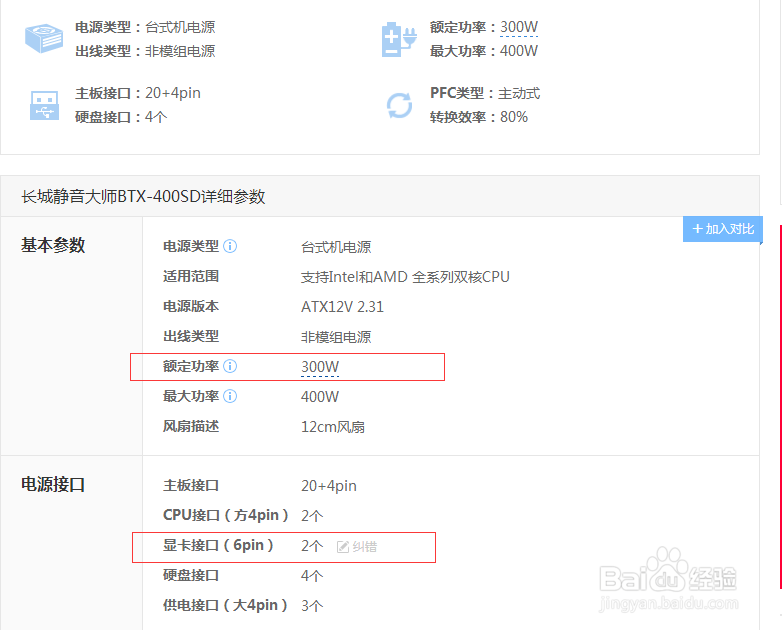
Task: Click the 纠错 edit pencil icon
Action: pyautogui.click(x=343, y=547)
